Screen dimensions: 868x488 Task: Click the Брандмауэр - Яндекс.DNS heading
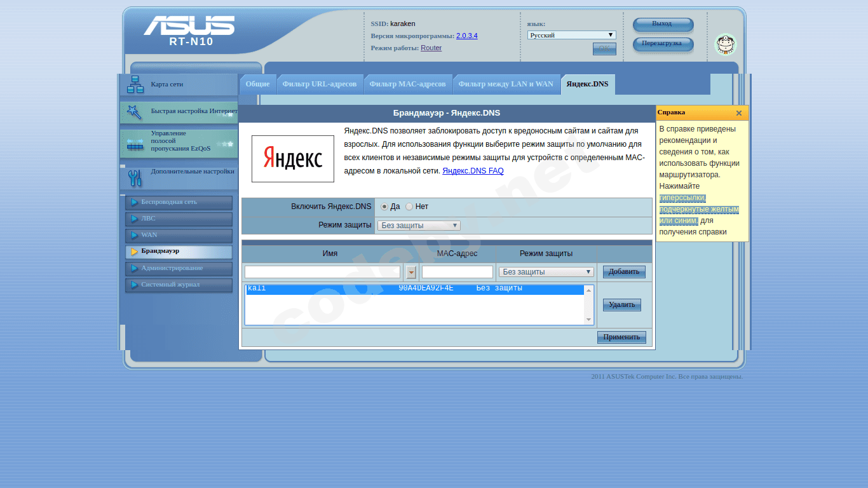447,113
